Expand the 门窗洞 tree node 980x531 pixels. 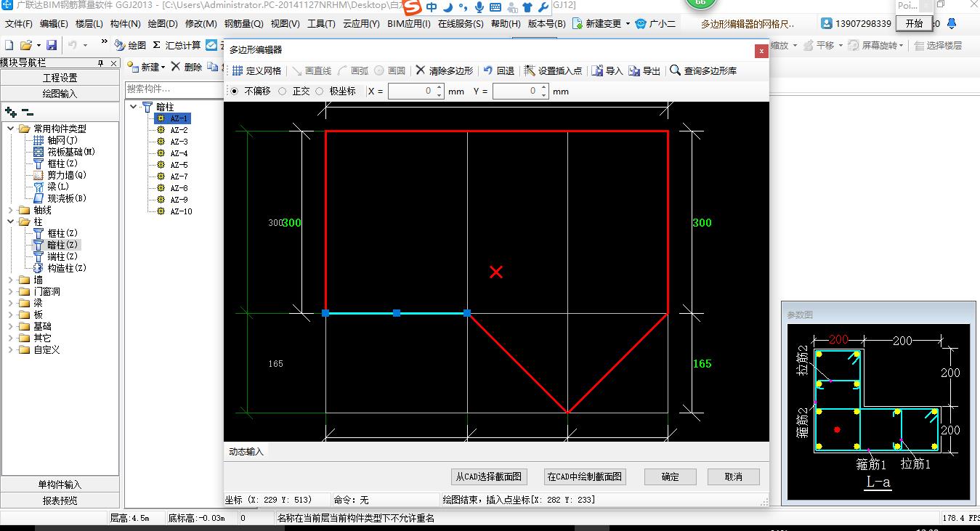[10, 291]
